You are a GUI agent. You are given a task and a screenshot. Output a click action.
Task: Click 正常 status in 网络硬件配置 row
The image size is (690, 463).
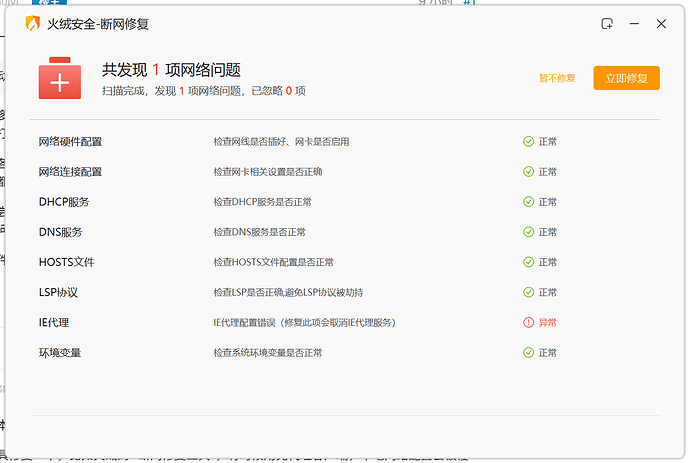click(548, 142)
